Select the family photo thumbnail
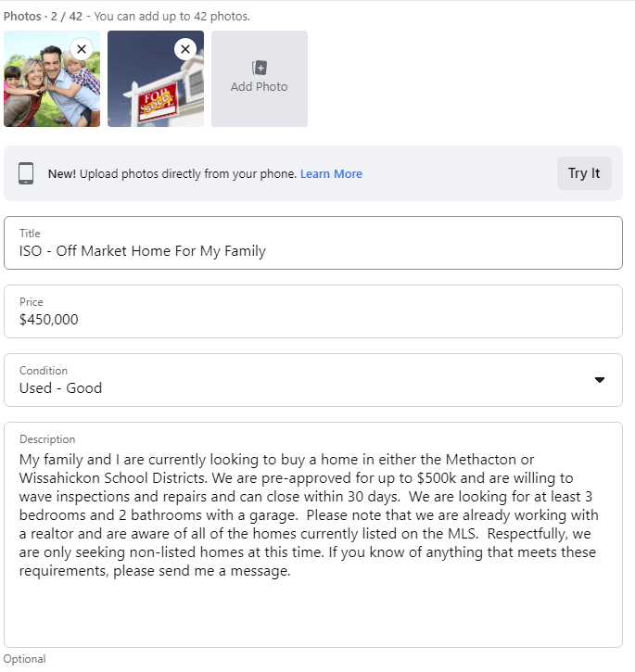This screenshot has width=635, height=672. point(52,79)
